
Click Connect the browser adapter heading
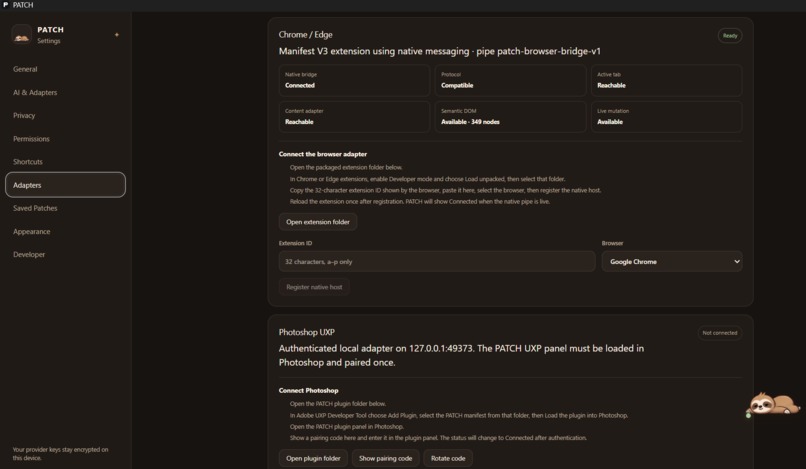coord(323,154)
